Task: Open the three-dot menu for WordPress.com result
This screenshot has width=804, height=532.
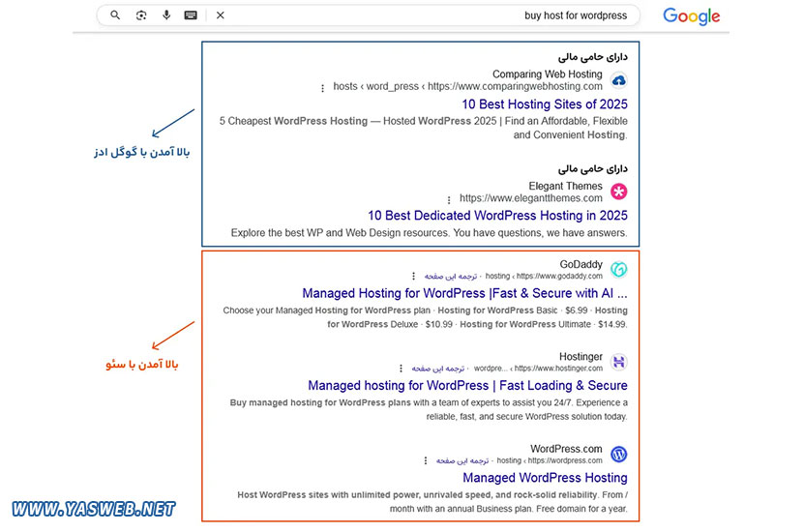Action: click(425, 460)
